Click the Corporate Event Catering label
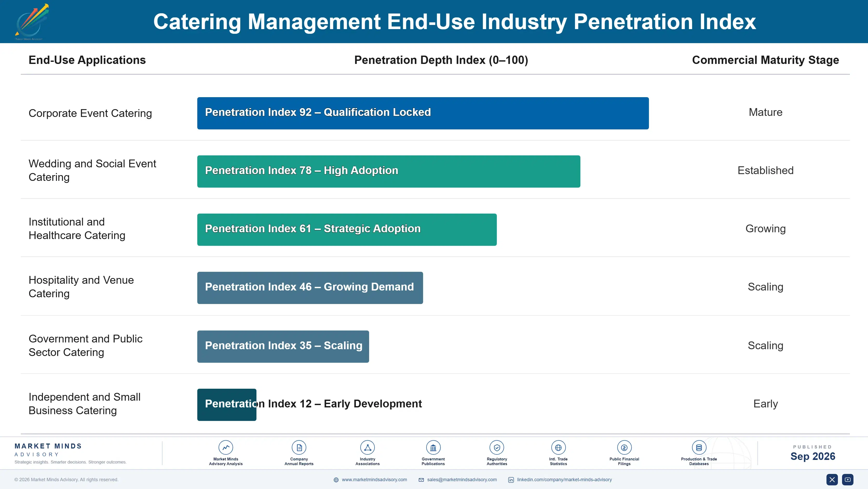The width and height of the screenshot is (868, 489). (90, 113)
